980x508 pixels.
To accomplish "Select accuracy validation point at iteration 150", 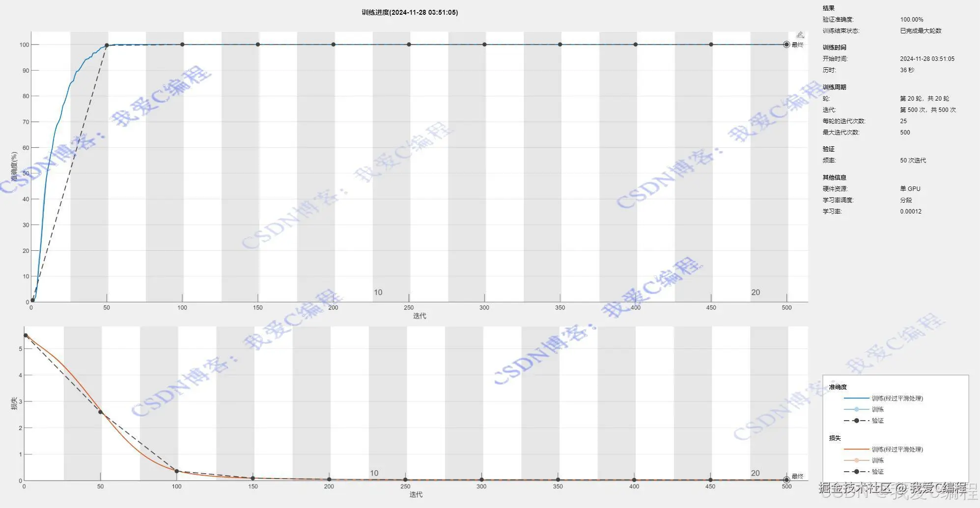I will coord(258,45).
